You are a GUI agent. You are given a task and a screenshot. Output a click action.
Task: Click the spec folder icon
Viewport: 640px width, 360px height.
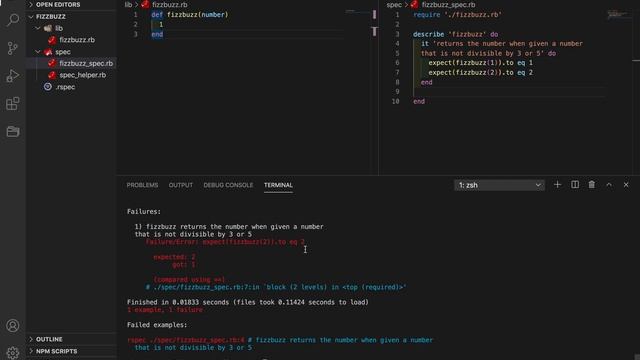48,52
